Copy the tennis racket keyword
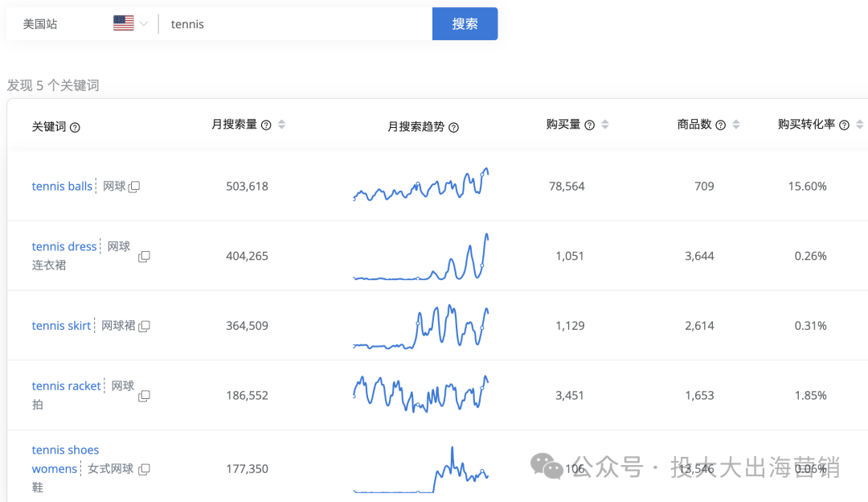 pos(144,396)
